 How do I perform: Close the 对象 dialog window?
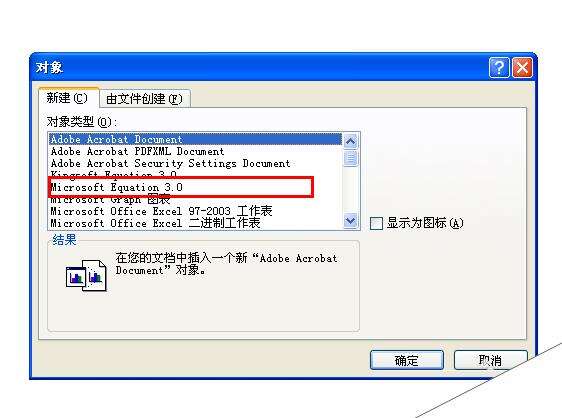click(522, 67)
